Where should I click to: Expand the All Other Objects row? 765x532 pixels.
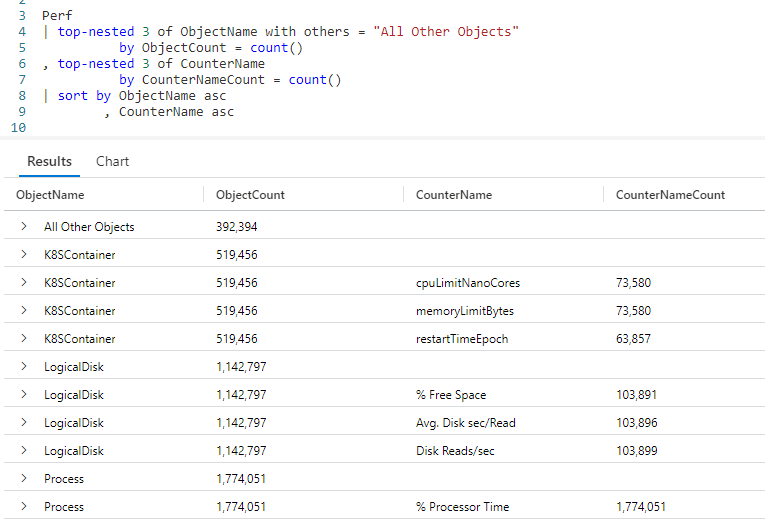click(x=23, y=227)
